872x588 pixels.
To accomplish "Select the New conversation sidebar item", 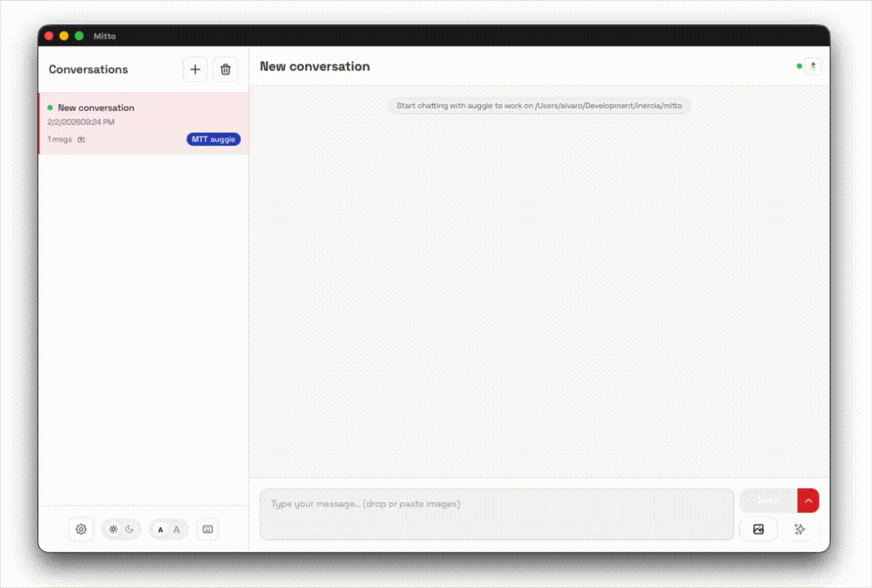I will pyautogui.click(x=144, y=123).
